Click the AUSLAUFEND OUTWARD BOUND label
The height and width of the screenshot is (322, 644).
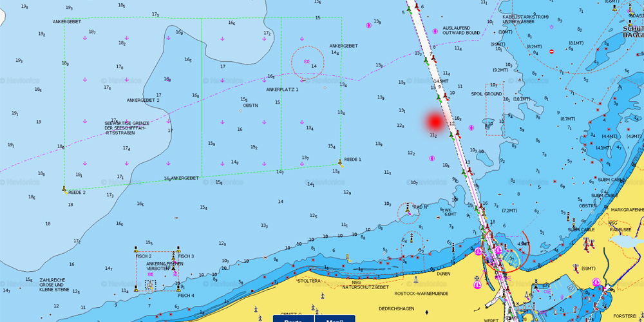click(461, 30)
